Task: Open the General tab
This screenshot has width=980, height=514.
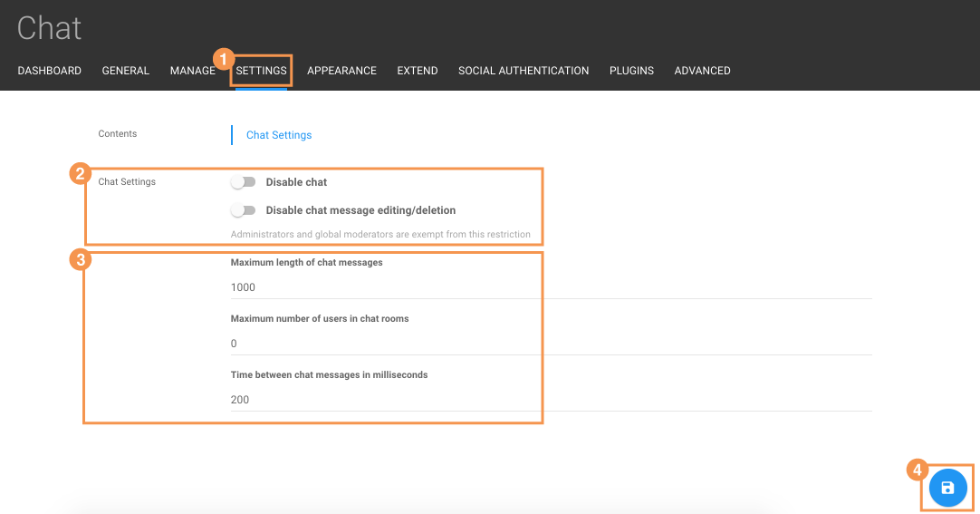Action: [x=126, y=71]
